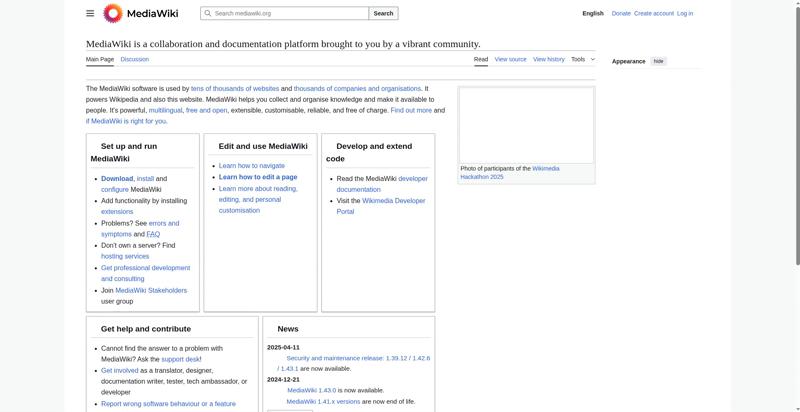The width and height of the screenshot is (800, 412).
Task: Open the hamburger main menu
Action: 90,13
